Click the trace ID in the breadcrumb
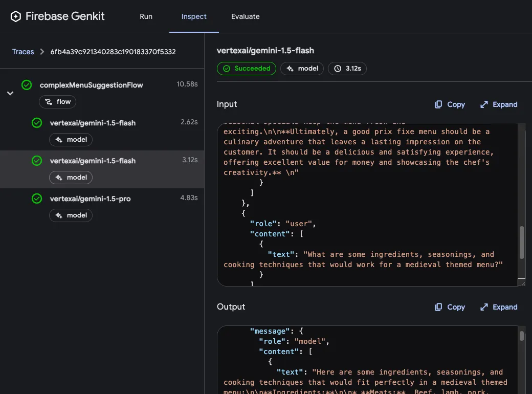The image size is (532, 394). click(113, 52)
